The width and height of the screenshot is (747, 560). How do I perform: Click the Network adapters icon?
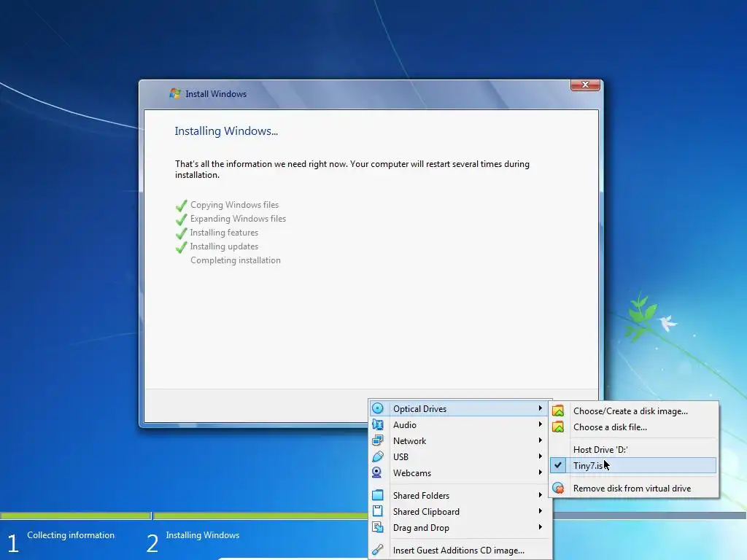(x=377, y=440)
